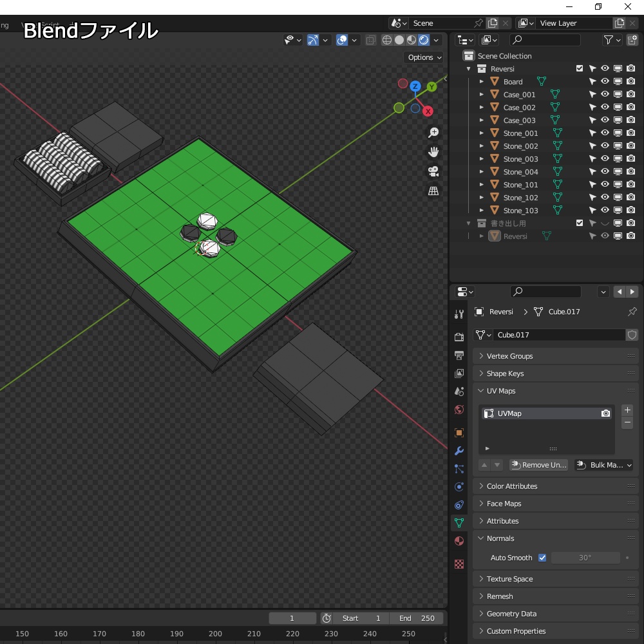Screen dimensions: 644x644
Task: Expand the Color Attributes panel
Action: 555,486
